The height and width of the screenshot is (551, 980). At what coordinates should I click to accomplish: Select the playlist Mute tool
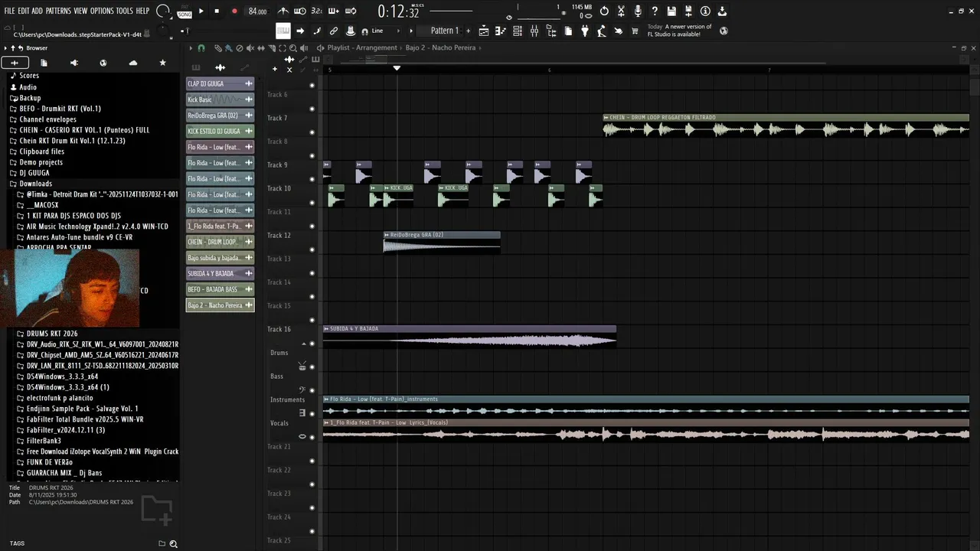point(250,48)
